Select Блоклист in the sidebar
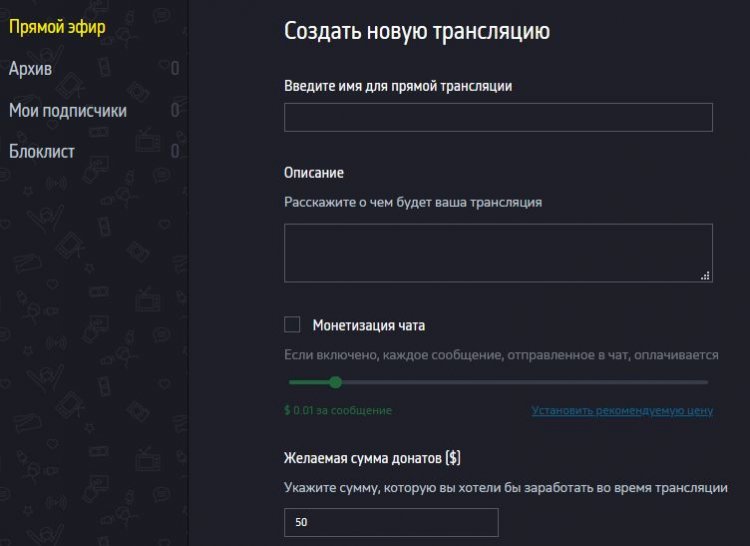This screenshot has height=546, width=750. click(x=42, y=152)
